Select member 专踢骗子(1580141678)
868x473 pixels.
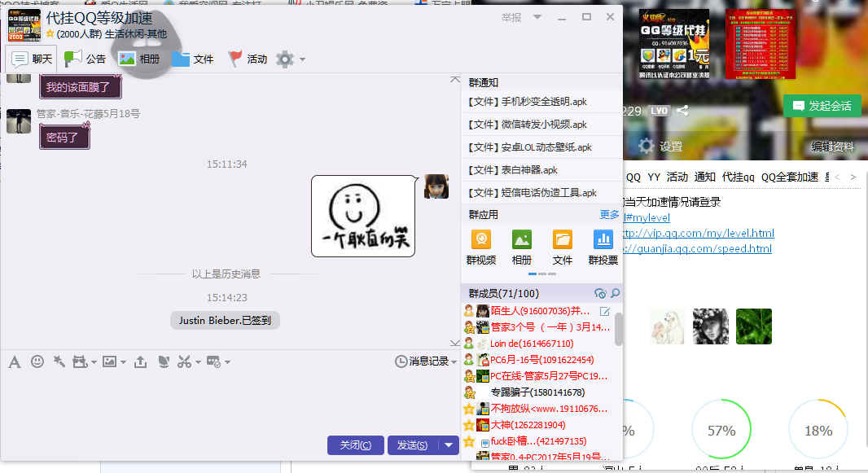537,392
